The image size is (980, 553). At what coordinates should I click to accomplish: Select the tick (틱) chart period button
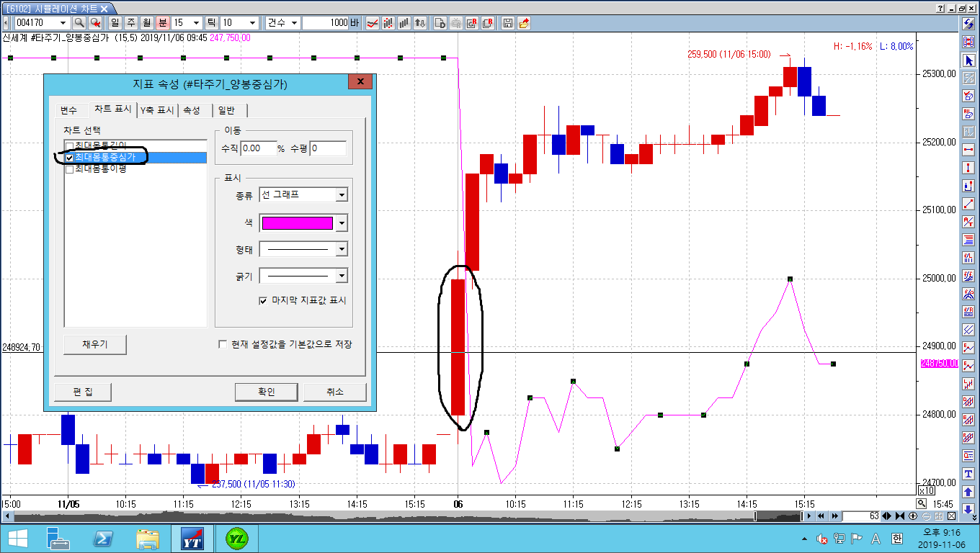coord(210,23)
